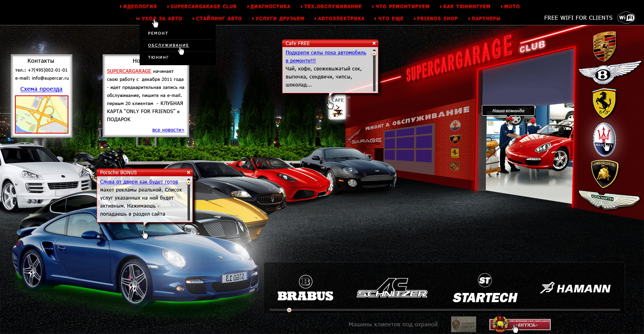Open the AC Schnitzer brand logo
Viewport: 644px width, 334px height.
[392, 288]
